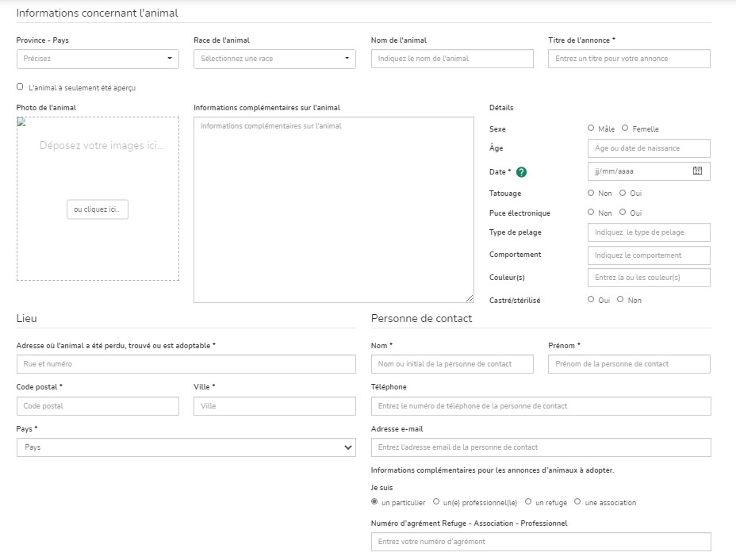
Task: Click the 'Détails' label
Action: click(x=501, y=108)
